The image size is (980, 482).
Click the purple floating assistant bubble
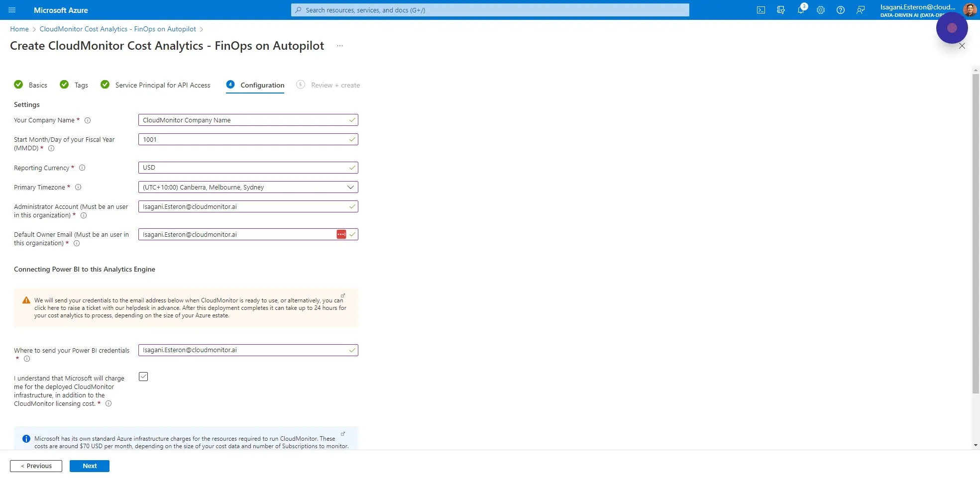(952, 28)
